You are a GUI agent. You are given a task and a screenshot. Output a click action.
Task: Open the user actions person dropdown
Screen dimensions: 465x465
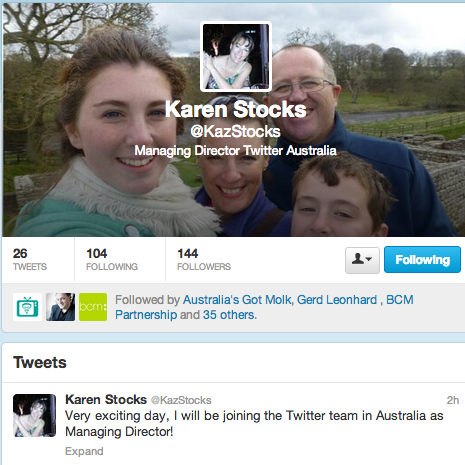362,260
